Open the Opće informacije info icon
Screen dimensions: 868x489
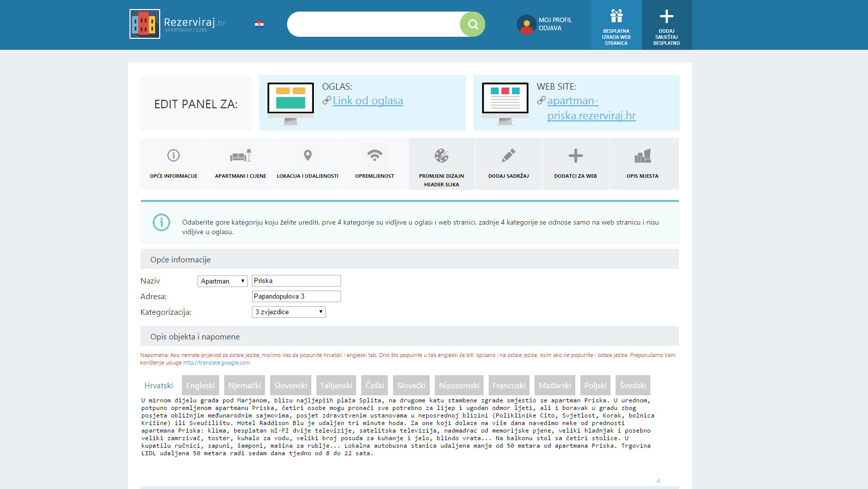[173, 156]
